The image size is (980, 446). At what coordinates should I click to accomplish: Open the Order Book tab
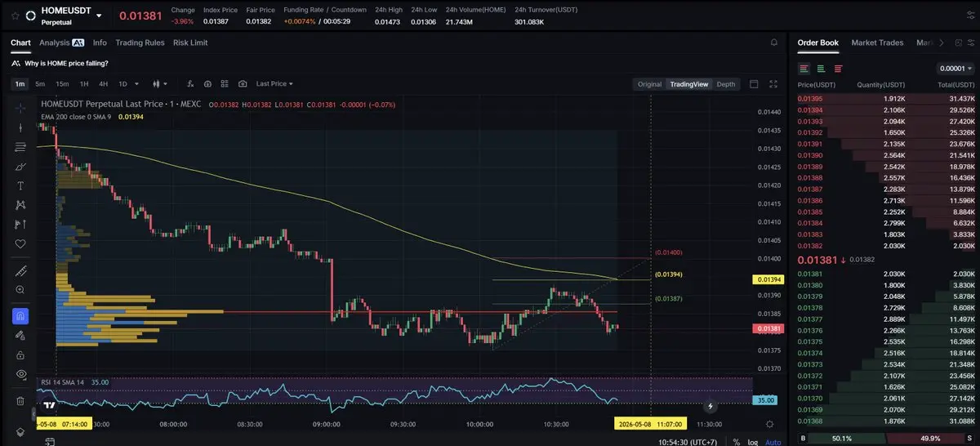coord(818,42)
